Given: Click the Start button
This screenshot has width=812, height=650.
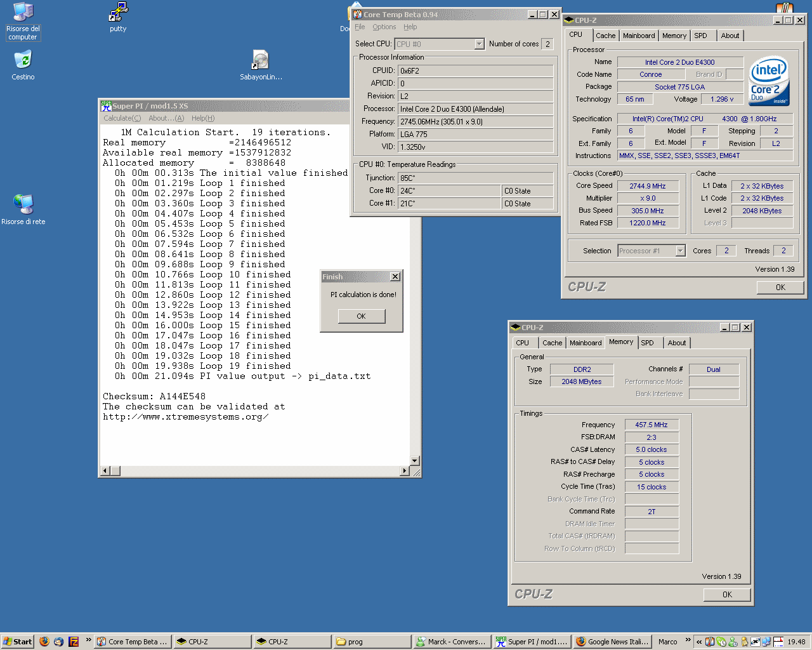Looking at the screenshot, I should 18,642.
